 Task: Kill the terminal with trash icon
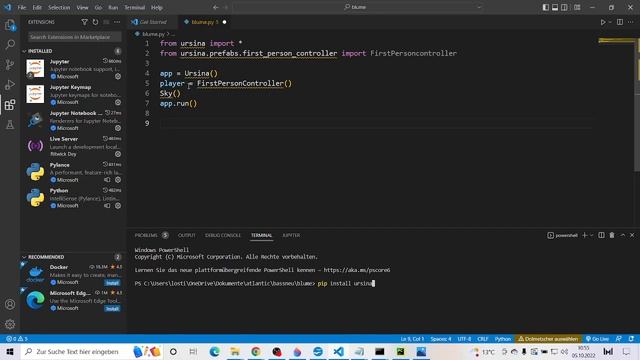pos(612,235)
